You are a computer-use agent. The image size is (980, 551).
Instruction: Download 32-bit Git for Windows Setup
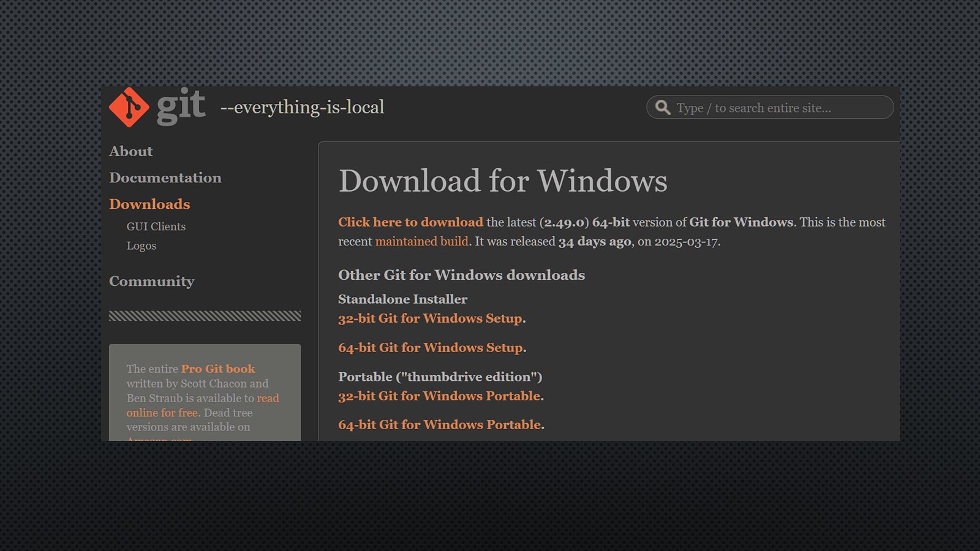pyautogui.click(x=430, y=318)
